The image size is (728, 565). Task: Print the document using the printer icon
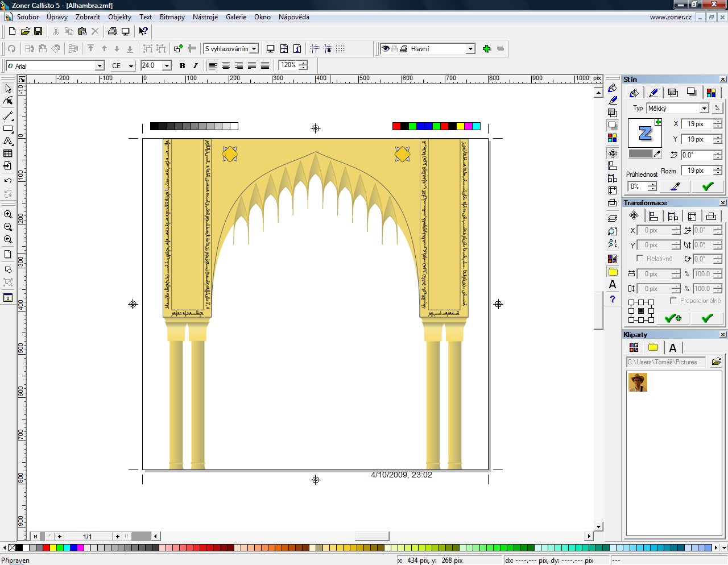(112, 31)
